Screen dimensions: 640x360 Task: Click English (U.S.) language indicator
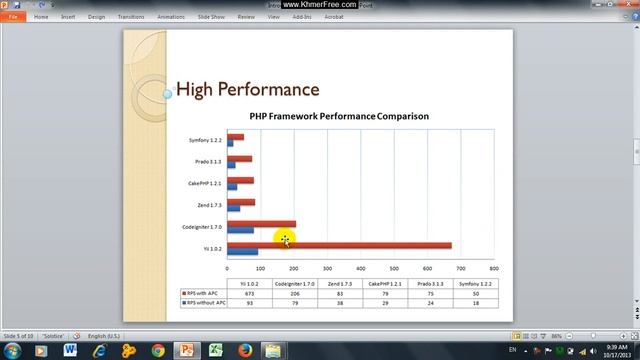coord(104,336)
